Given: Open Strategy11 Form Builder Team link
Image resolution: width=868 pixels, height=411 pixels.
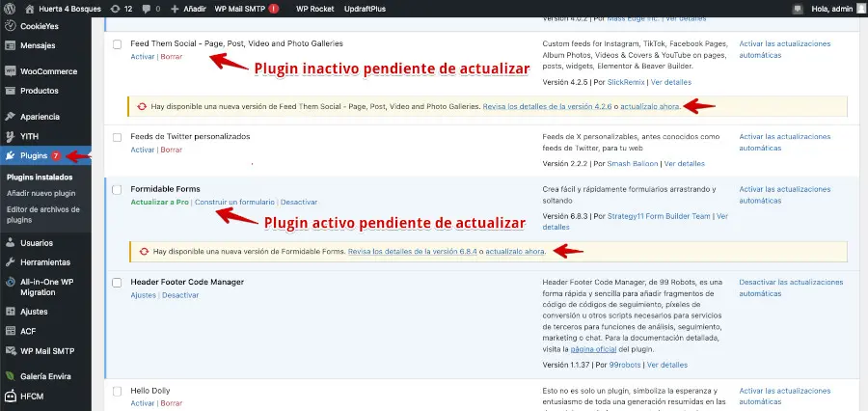Looking at the screenshot, I should tap(659, 216).
